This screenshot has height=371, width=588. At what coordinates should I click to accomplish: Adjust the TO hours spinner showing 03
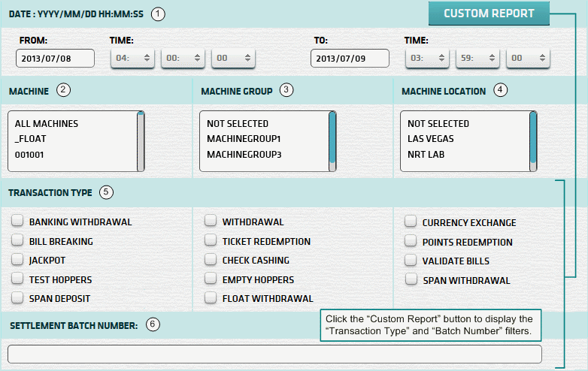(x=428, y=58)
